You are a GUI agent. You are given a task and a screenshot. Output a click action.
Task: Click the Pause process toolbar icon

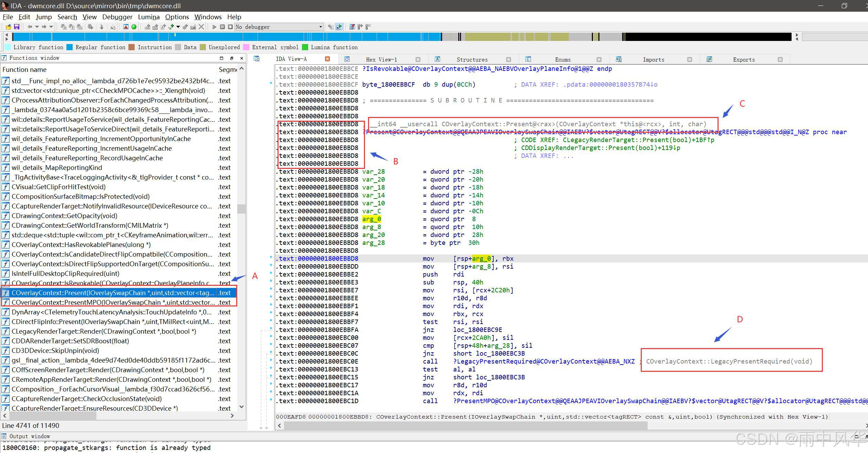coord(222,27)
